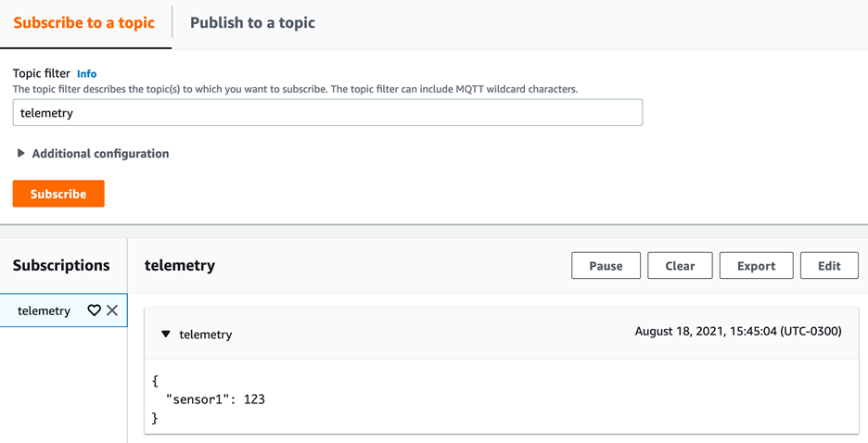Export the telemetry messages

[756, 266]
